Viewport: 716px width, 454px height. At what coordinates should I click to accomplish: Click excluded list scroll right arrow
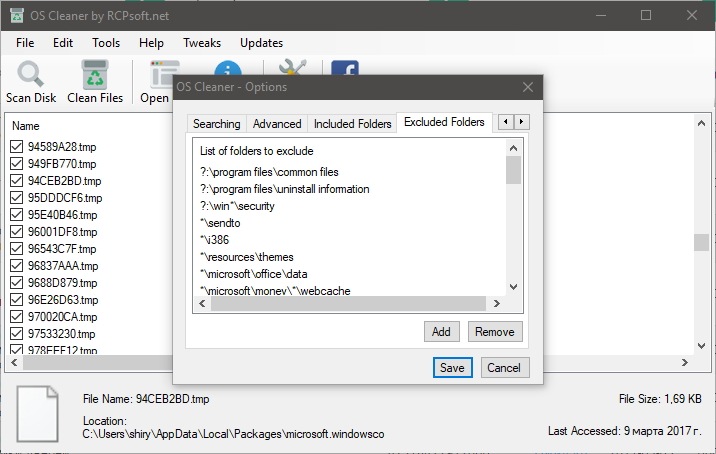point(497,303)
